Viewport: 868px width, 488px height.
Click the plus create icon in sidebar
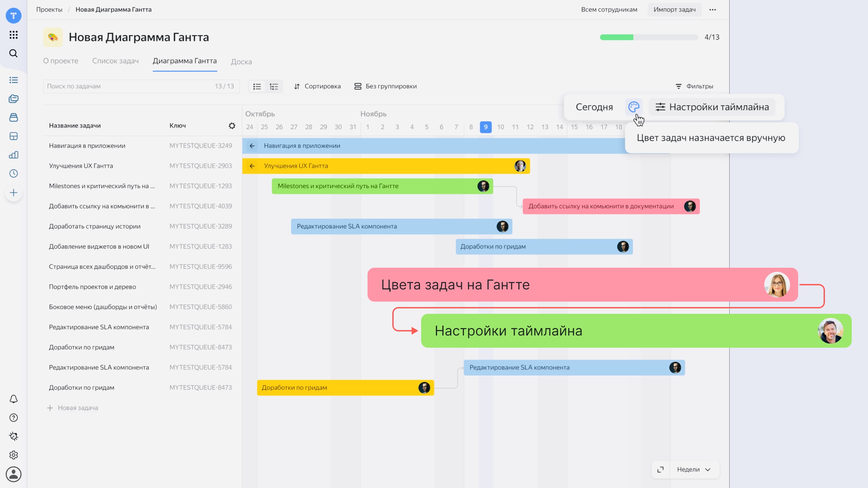14,193
